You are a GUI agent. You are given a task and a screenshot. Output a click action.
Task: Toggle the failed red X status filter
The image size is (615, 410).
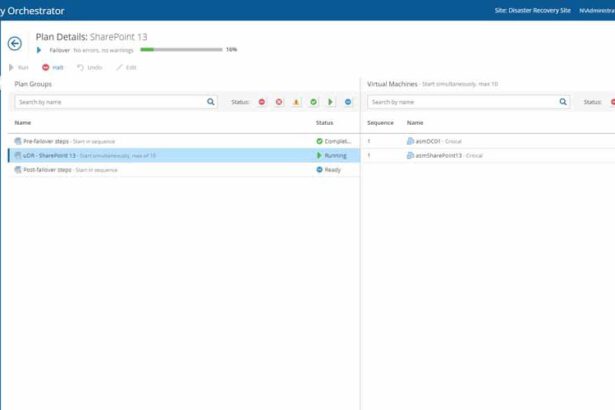[x=279, y=102]
